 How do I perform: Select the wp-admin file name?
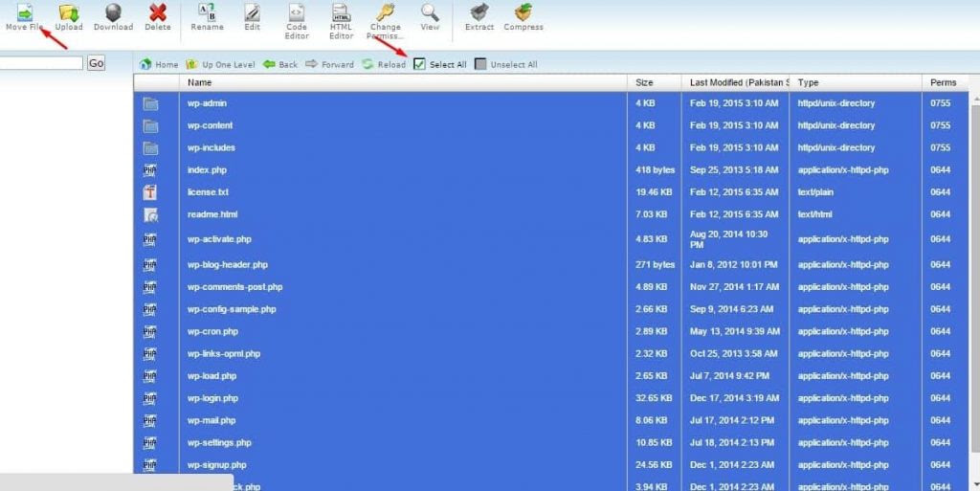(x=207, y=103)
